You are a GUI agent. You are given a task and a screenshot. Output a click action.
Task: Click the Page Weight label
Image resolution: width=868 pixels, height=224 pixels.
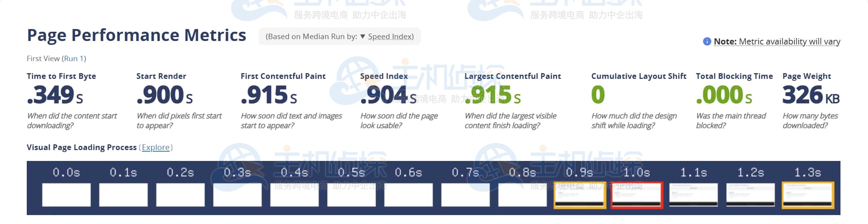(807, 76)
